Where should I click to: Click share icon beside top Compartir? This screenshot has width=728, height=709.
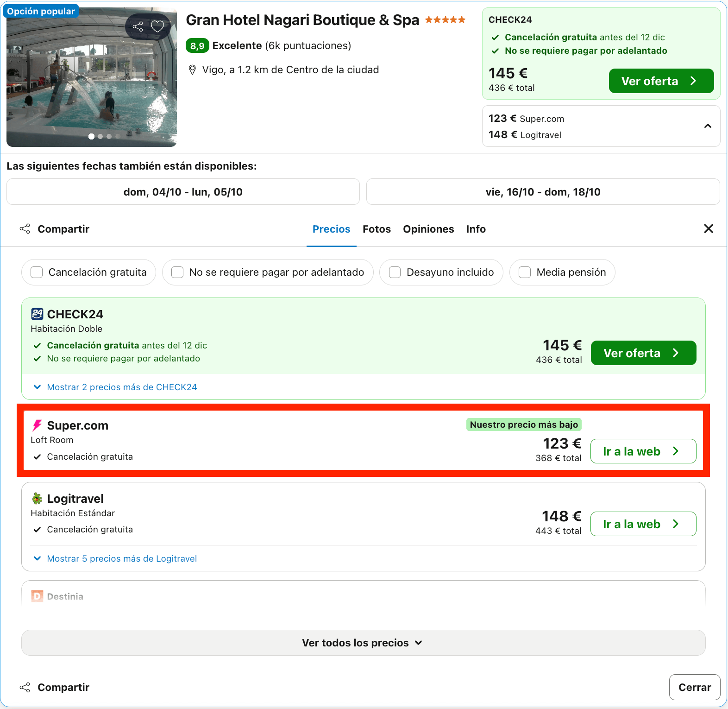tap(25, 229)
